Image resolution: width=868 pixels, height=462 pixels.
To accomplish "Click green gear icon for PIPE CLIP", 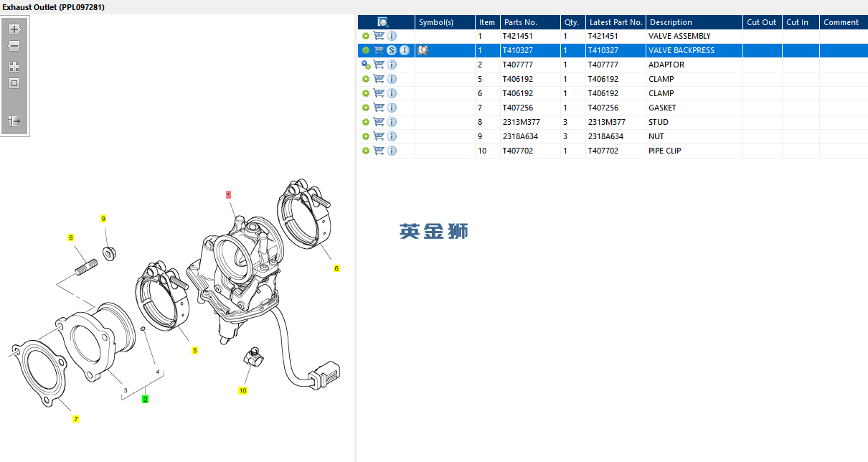I will (x=366, y=151).
